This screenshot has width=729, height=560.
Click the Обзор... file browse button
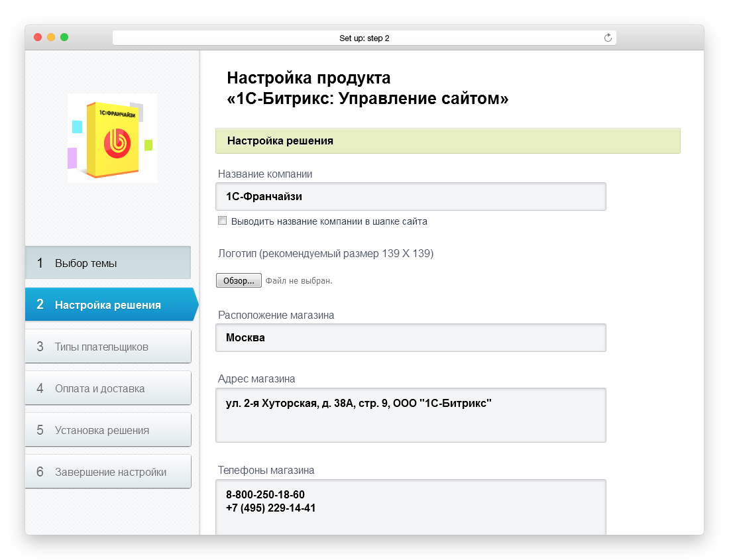coord(239,280)
